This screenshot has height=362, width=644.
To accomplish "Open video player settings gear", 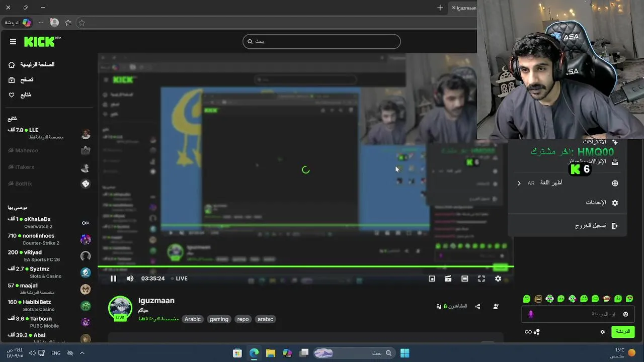I will point(498,279).
